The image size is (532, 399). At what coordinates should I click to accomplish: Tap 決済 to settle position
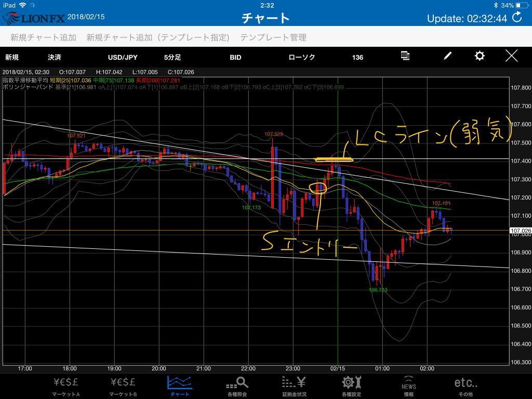[x=54, y=57]
